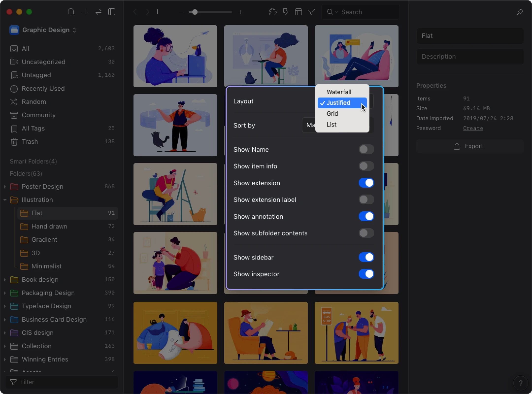This screenshot has height=394, width=532.
Task: Go back with the left chevron
Action: click(x=135, y=12)
